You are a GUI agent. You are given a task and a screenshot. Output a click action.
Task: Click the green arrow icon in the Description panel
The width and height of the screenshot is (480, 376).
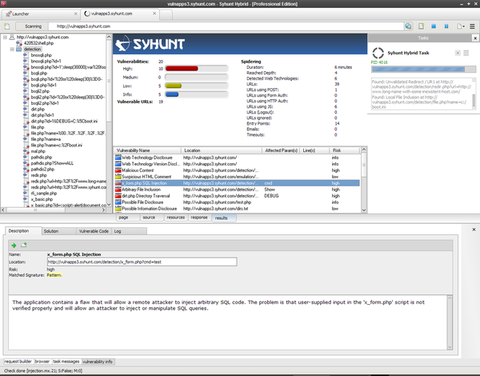14,245
